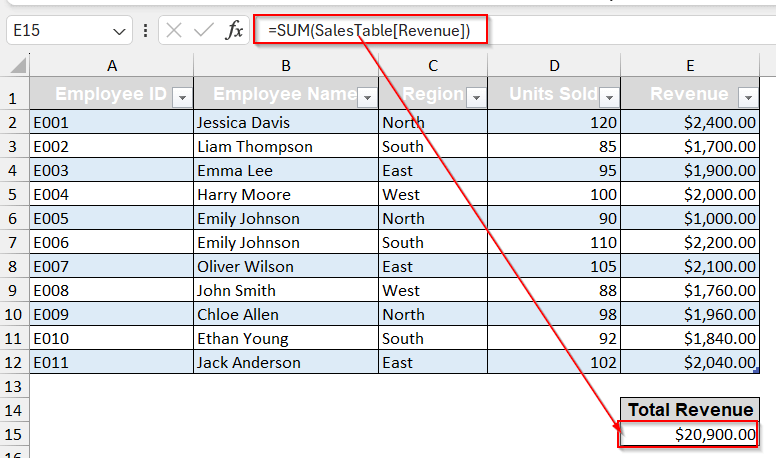Select row 13 header
Viewport: 776px width, 458px height.
tap(14, 386)
